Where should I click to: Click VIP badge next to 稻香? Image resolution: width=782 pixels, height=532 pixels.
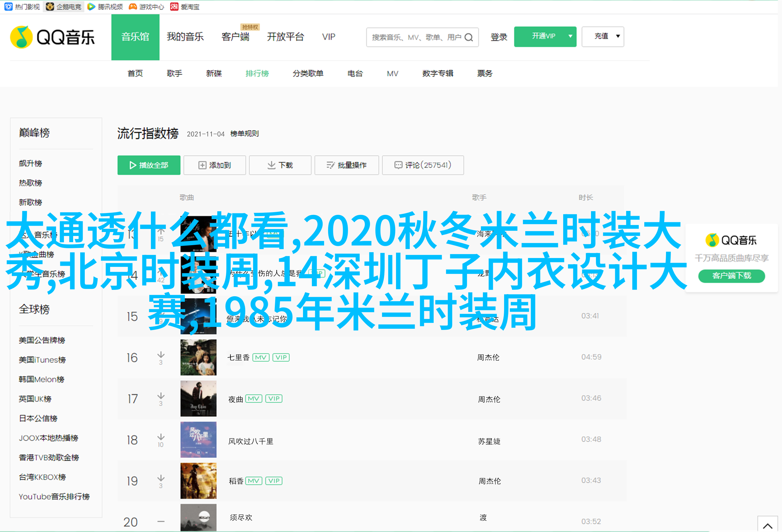point(274,481)
